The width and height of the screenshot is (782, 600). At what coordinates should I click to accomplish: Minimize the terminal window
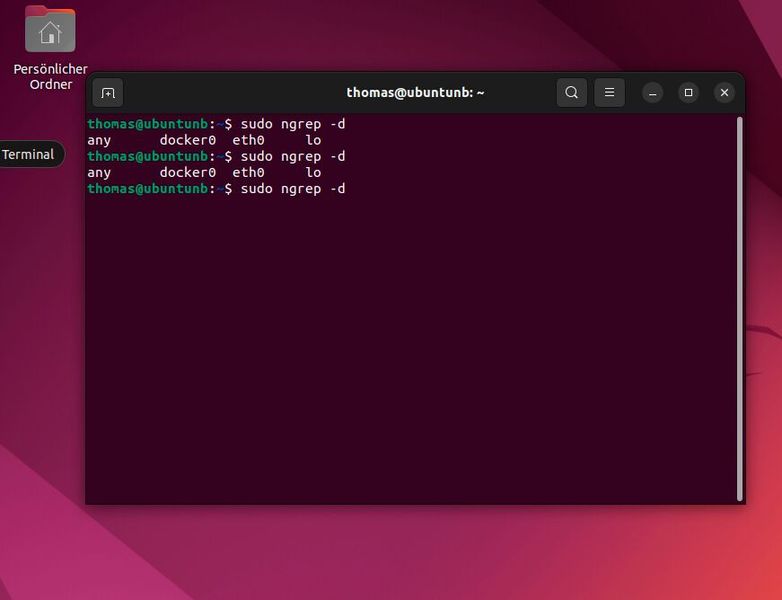[652, 93]
